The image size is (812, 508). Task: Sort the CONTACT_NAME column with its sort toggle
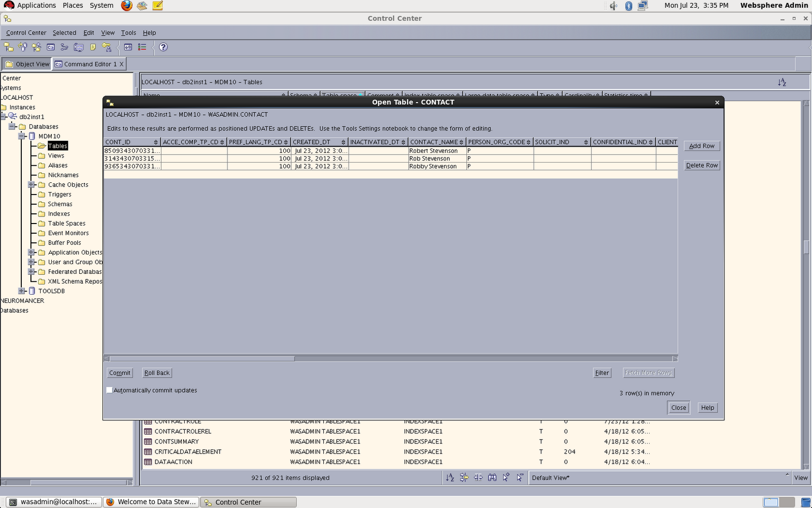coord(462,142)
